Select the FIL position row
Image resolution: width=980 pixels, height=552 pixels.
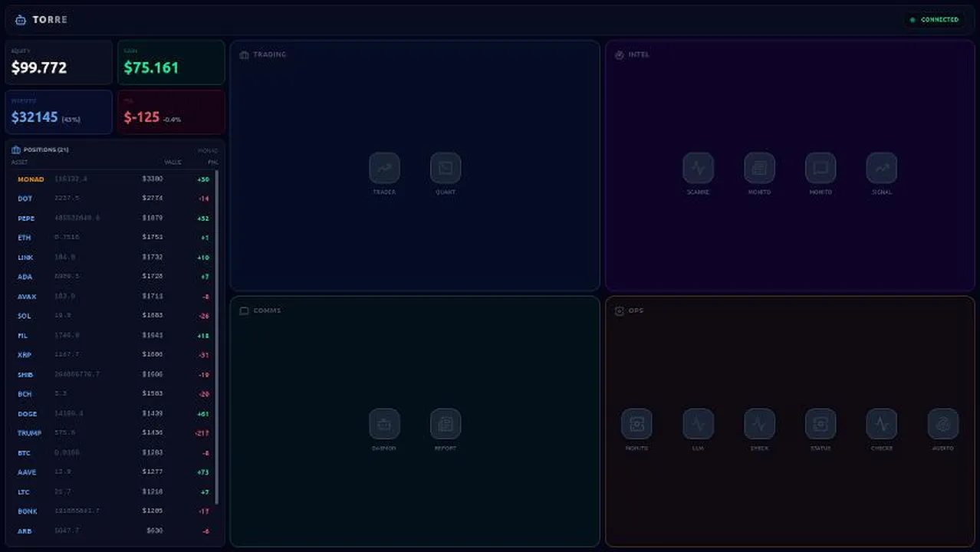tap(113, 335)
